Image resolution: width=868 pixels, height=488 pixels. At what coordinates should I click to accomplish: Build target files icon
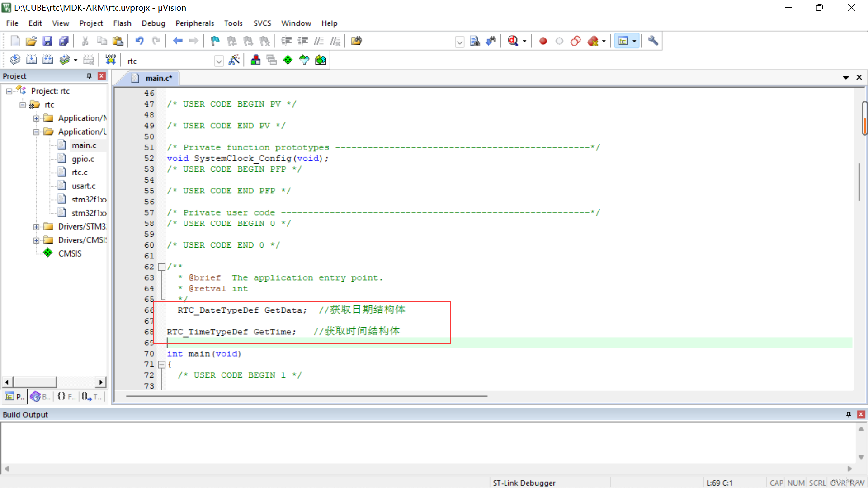pyautogui.click(x=31, y=60)
